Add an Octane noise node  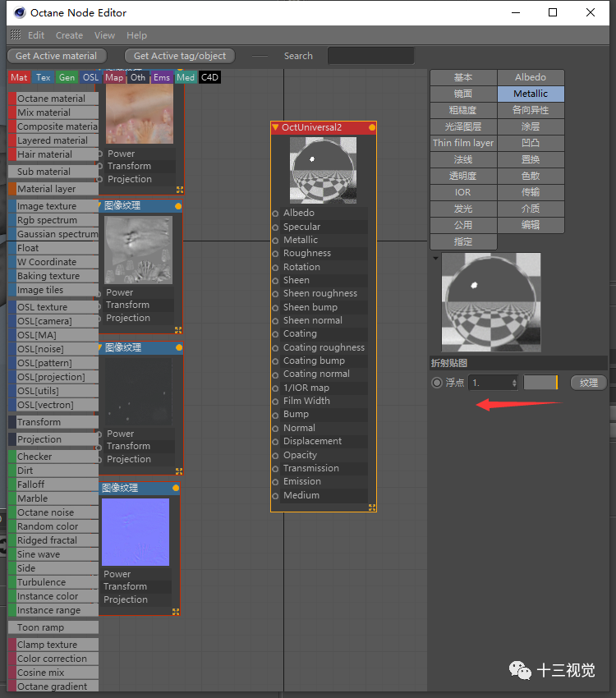(x=53, y=512)
